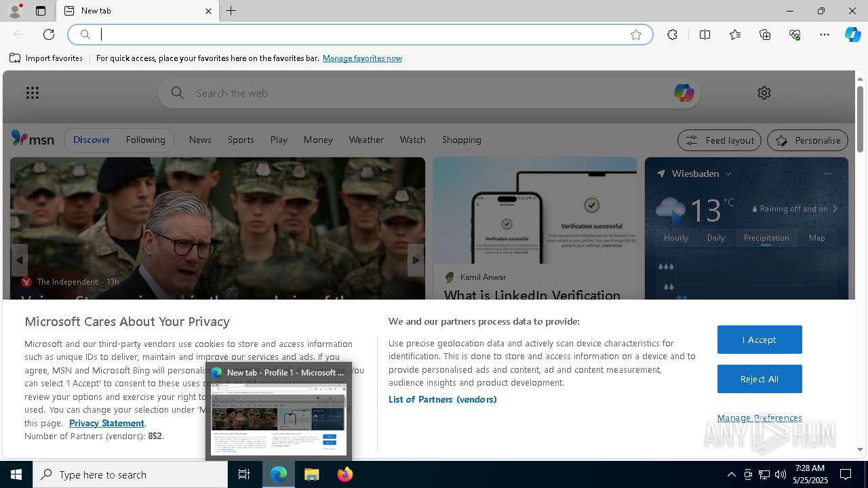Click Import favorites button
This screenshot has height=488, width=868.
(x=46, y=58)
